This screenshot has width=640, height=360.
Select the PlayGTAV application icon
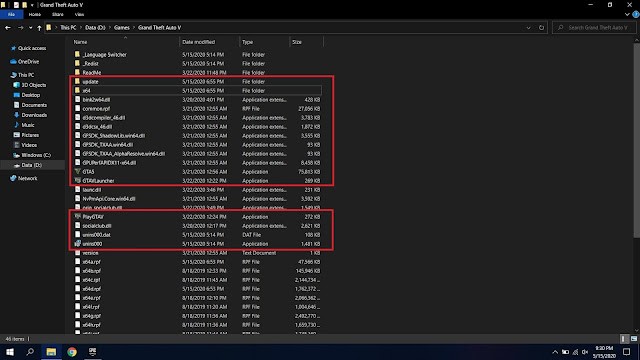(78, 217)
